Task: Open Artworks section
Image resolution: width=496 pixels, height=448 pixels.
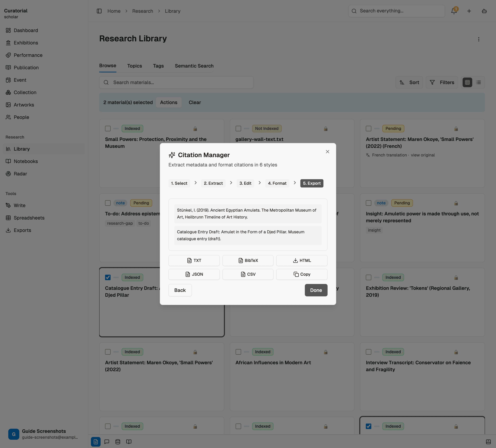Action: pyautogui.click(x=44, y=105)
